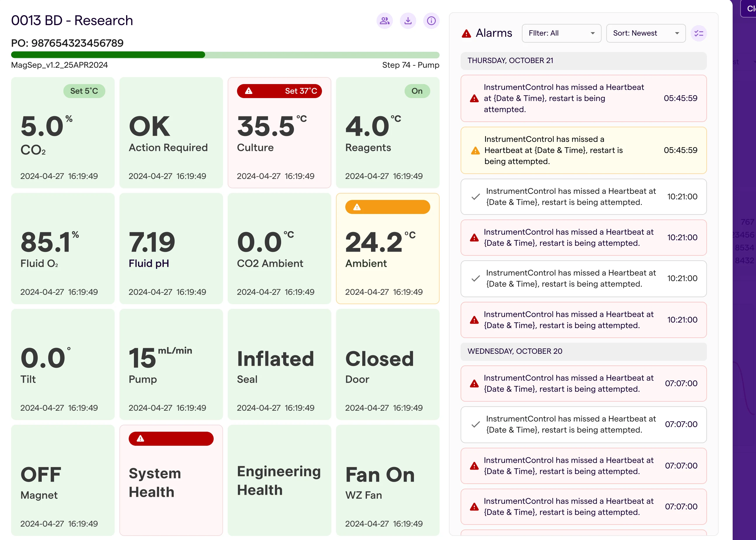Open the users icon in header
The image size is (756, 540).
[385, 21]
